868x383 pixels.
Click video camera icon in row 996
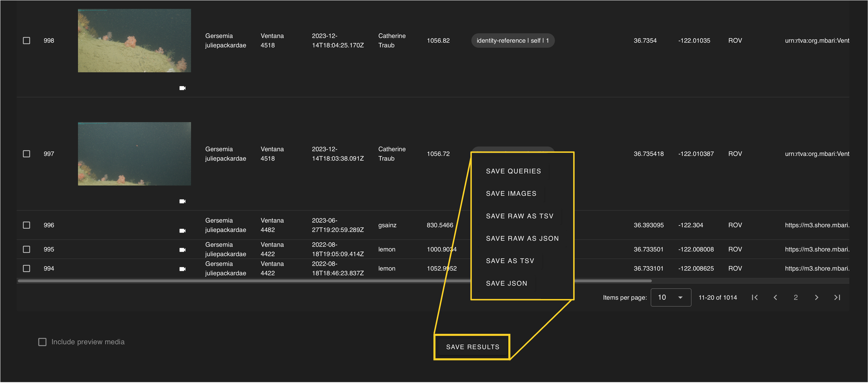pos(182,231)
